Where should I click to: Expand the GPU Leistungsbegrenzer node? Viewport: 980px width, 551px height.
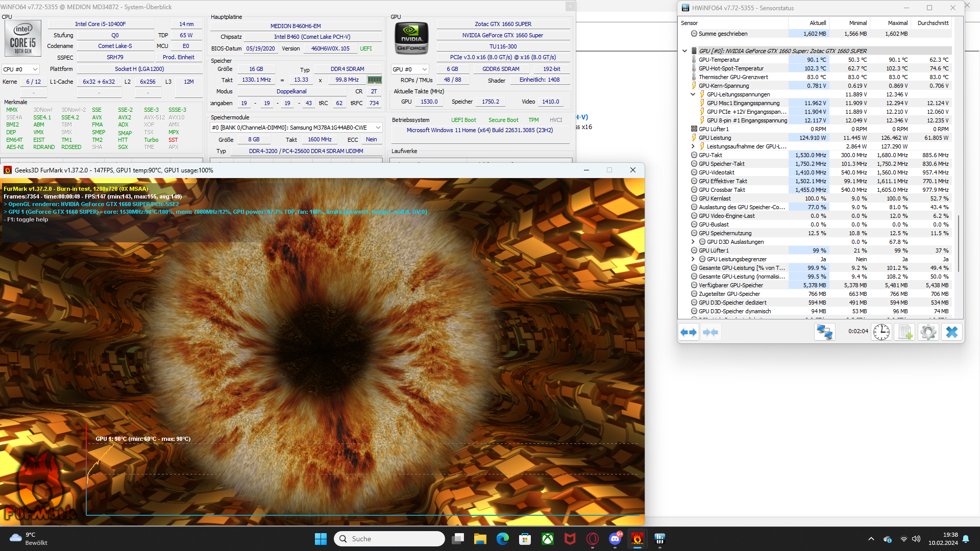click(x=693, y=259)
